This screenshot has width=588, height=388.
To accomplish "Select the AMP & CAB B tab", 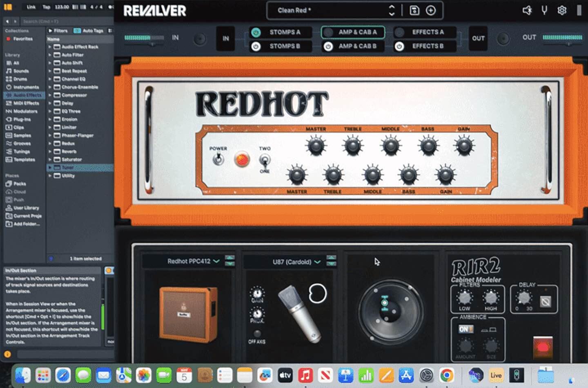I will [x=358, y=46].
